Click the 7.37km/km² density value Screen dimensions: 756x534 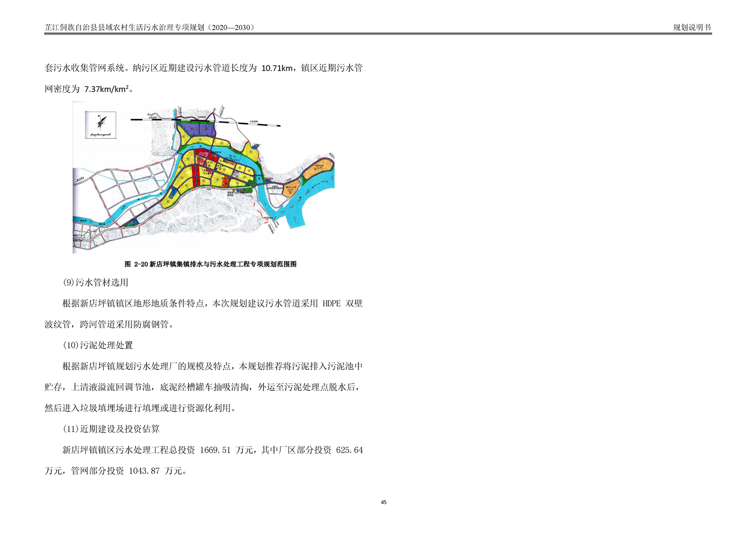tap(106, 89)
